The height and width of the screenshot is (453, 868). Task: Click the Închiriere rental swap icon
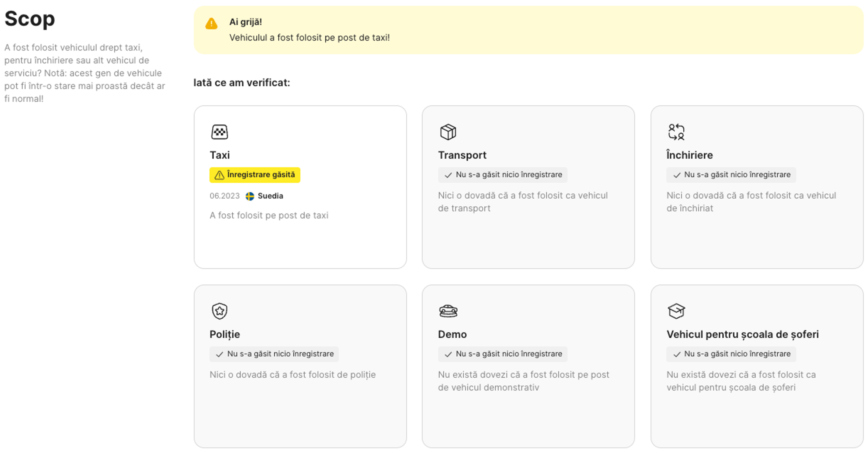click(x=676, y=132)
